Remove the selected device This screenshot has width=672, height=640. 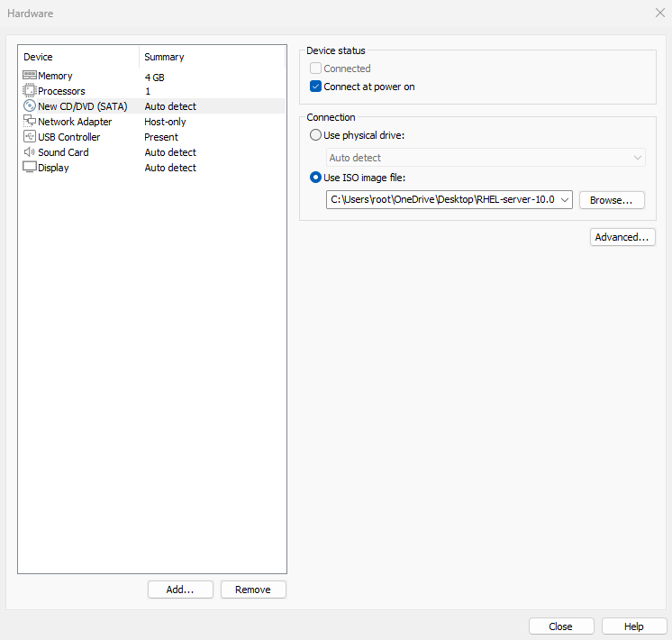pos(253,590)
